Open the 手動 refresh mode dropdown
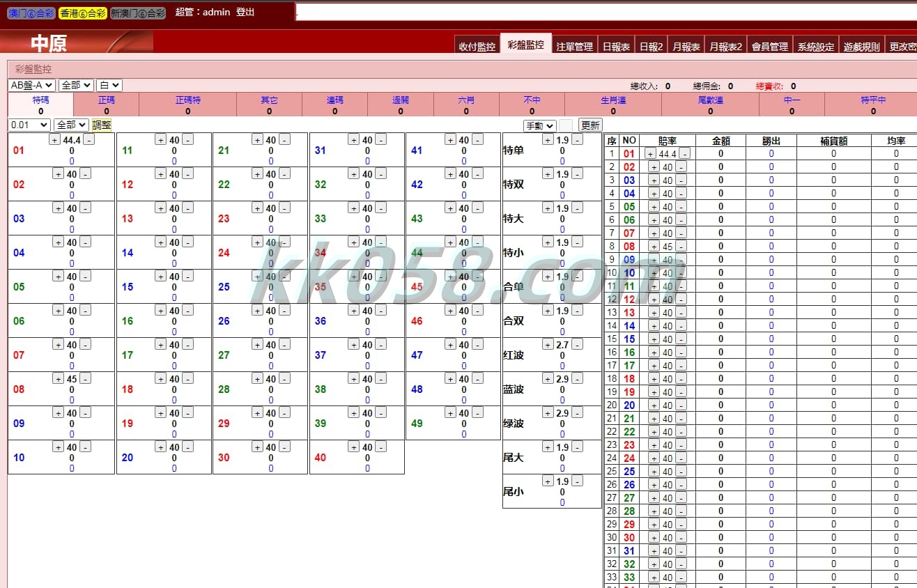Screen dimensions: 917x588 tap(540, 125)
